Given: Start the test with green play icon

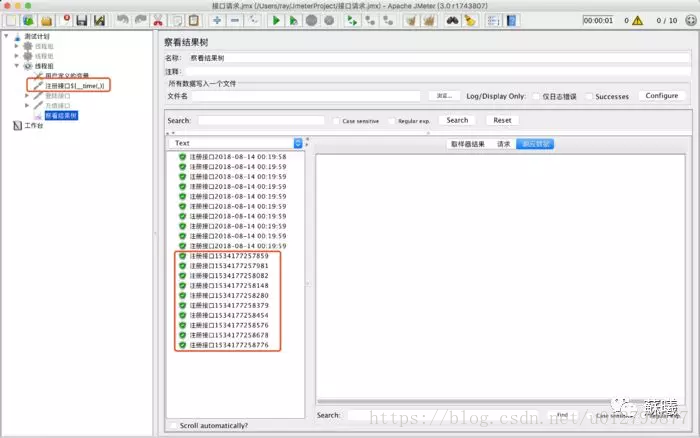Looking at the screenshot, I should [276, 21].
